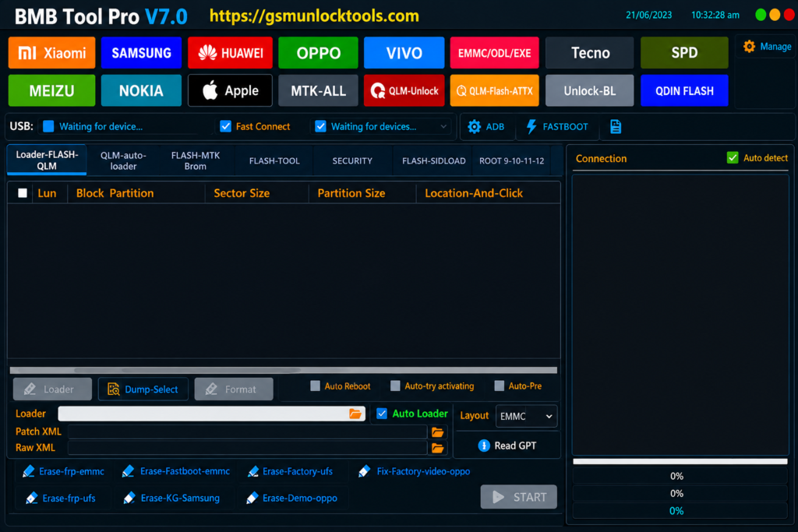Click the ADB gear icon
Viewport: 798px width, 532px height.
coord(474,127)
